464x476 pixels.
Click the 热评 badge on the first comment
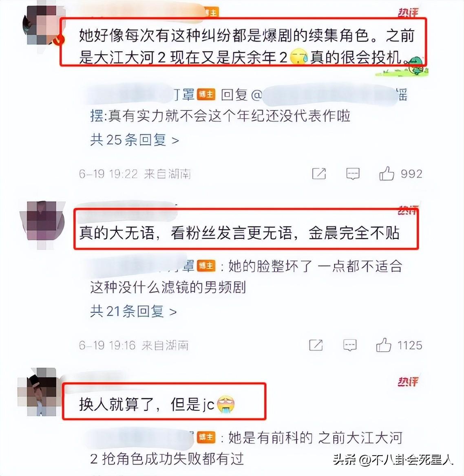(408, 13)
